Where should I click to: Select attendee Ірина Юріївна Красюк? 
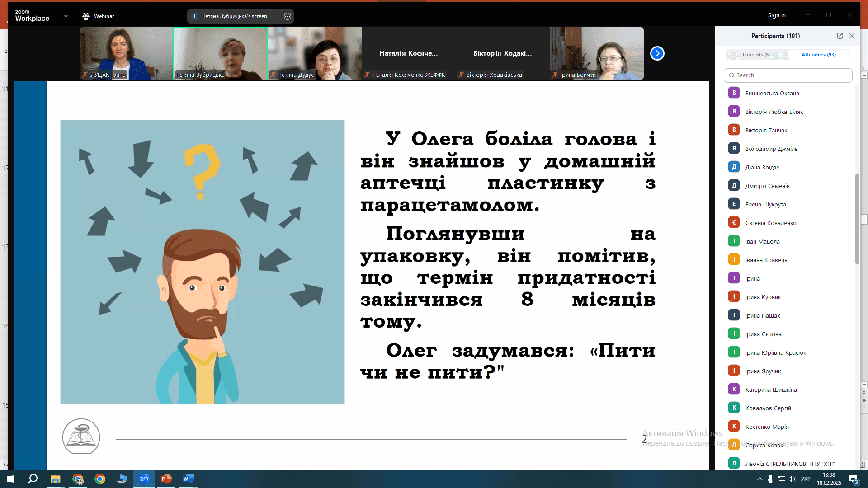coord(789,352)
